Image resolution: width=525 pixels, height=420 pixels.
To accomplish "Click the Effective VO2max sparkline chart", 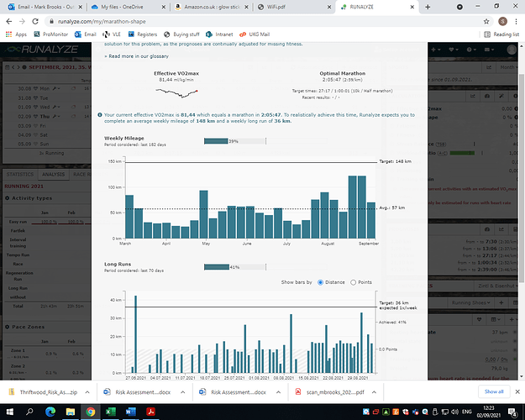I will click(x=176, y=92).
